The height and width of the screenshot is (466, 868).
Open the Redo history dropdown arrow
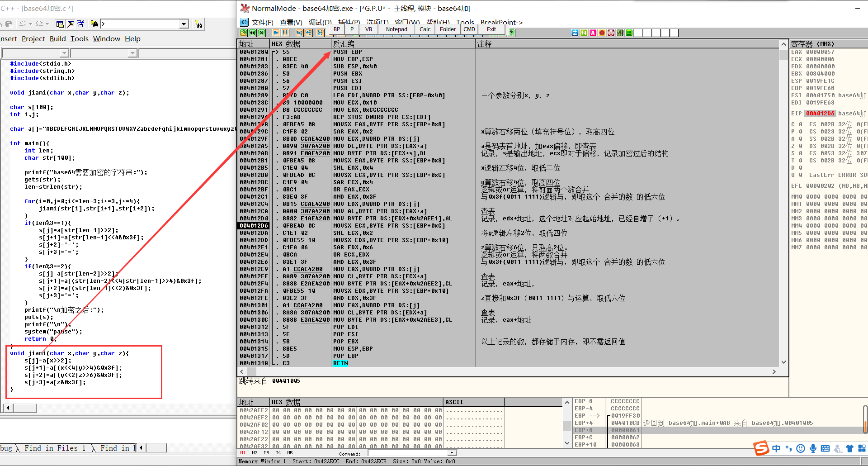pyautogui.click(x=47, y=24)
